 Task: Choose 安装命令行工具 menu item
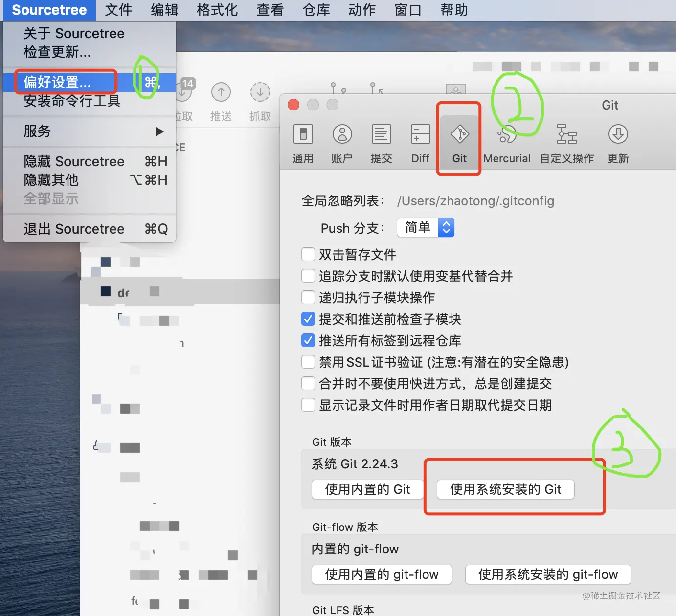coord(90,101)
